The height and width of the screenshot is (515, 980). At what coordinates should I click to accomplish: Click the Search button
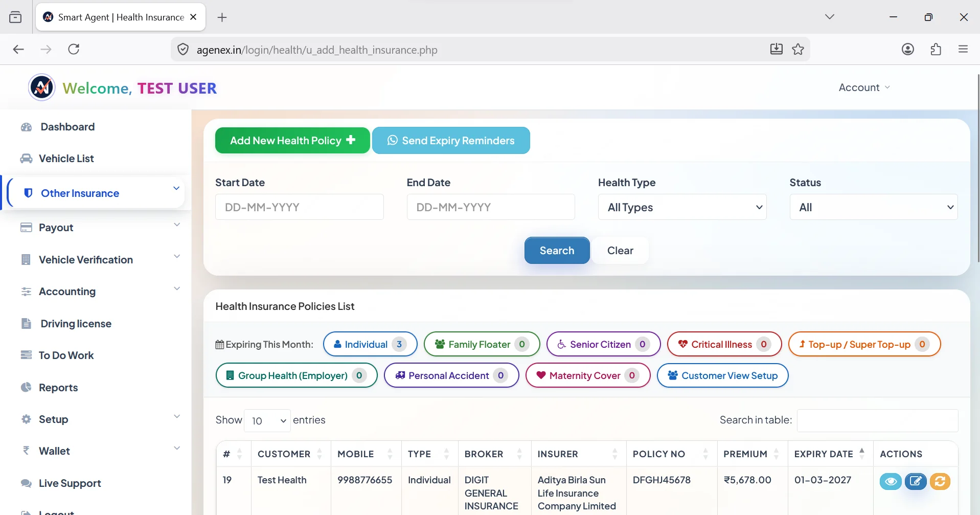(557, 251)
